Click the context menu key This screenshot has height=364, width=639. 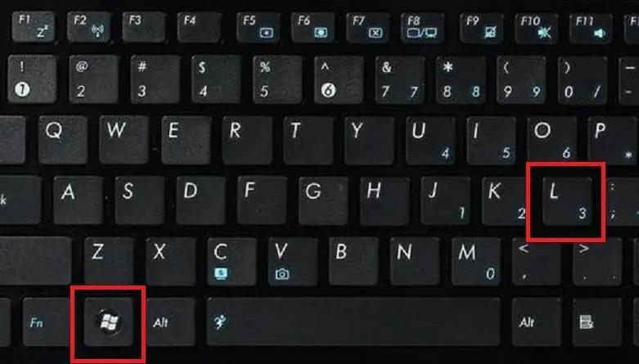point(597,321)
